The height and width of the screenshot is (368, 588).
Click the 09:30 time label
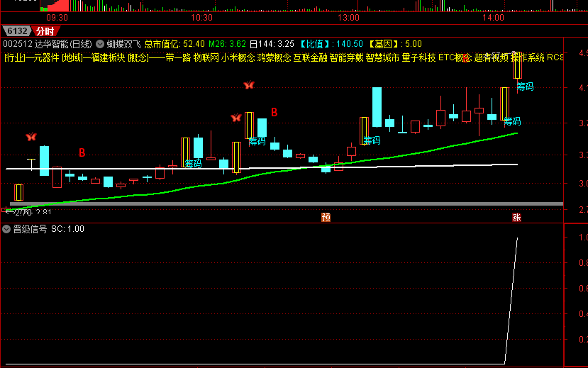[57, 17]
